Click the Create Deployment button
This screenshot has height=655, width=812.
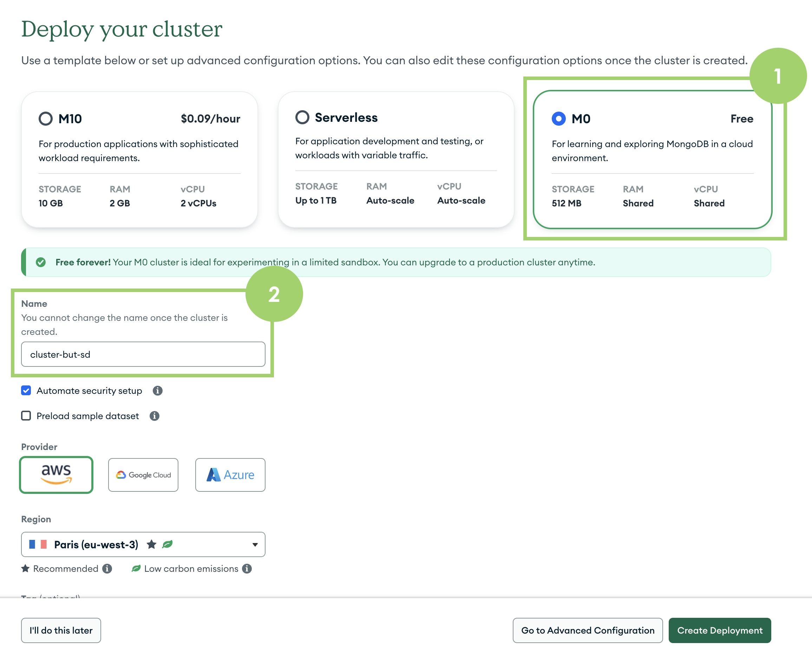tap(720, 630)
